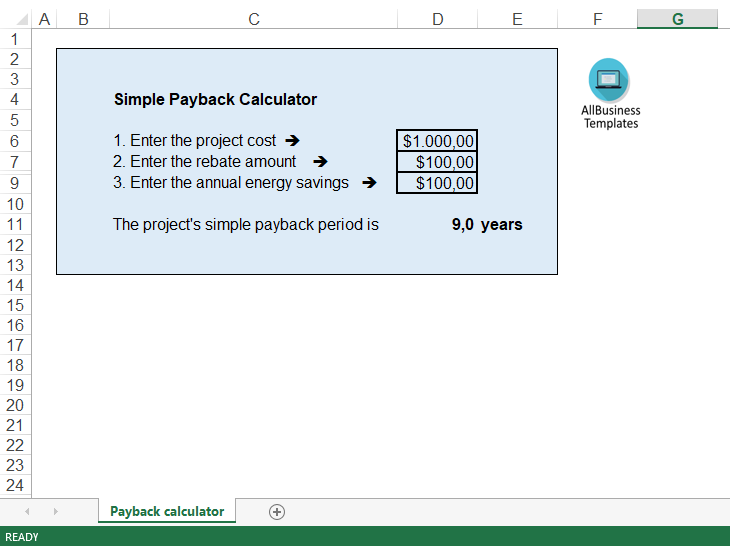Select column B header
The height and width of the screenshot is (546, 730).
pos(83,19)
